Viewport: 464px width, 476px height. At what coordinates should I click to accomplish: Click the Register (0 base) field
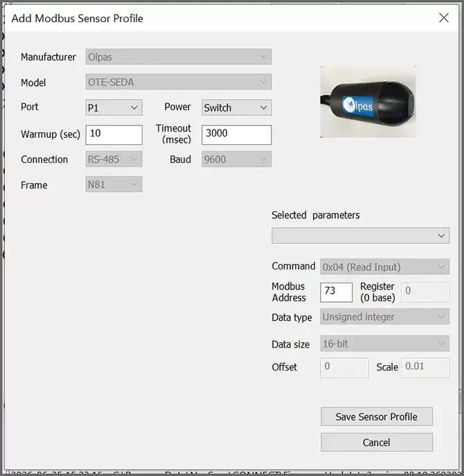tap(425, 292)
